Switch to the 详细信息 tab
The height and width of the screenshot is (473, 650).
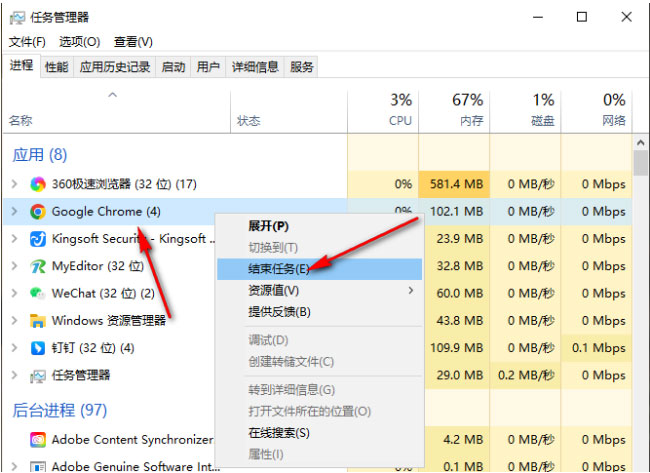(255, 67)
